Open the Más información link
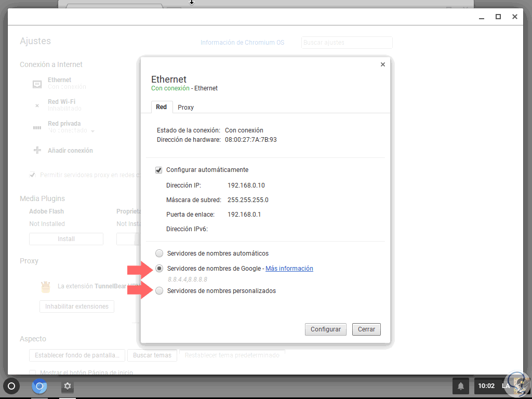 coord(289,269)
